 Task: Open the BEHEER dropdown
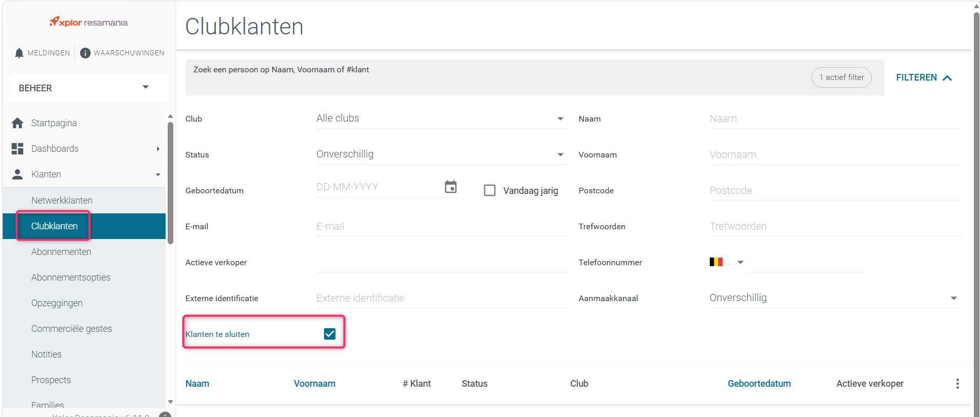[89, 88]
